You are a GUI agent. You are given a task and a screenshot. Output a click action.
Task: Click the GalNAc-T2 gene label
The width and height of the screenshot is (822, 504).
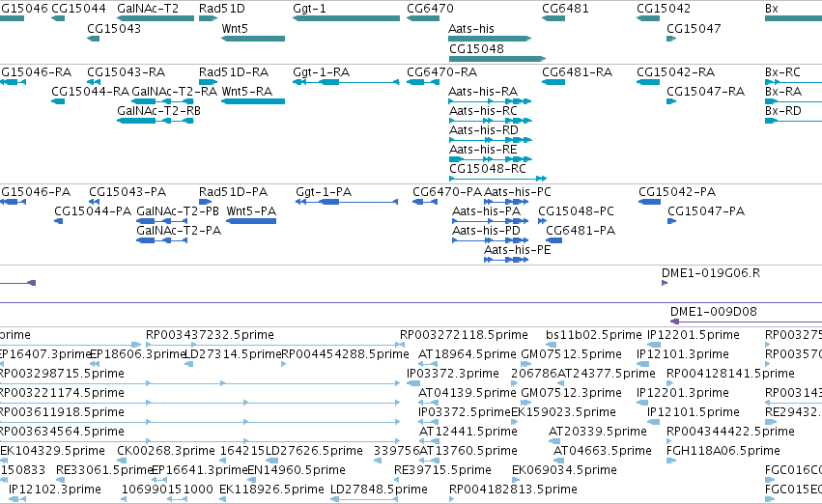coord(148,9)
